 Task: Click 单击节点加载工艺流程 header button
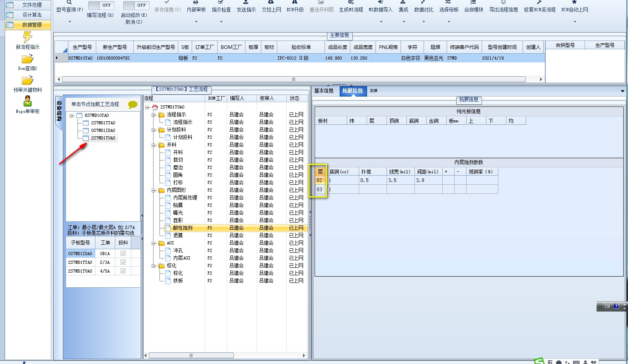(95, 104)
